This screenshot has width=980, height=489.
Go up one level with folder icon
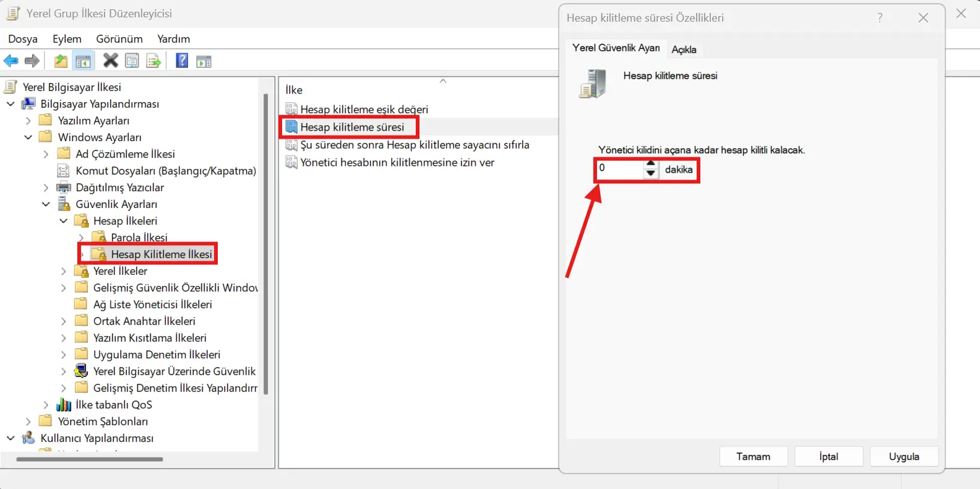coord(61,61)
